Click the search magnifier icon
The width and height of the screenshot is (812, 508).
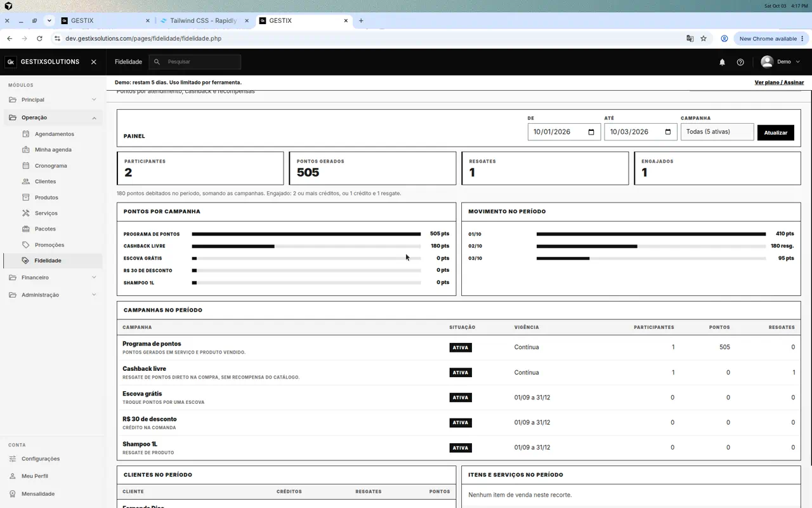coord(157,62)
